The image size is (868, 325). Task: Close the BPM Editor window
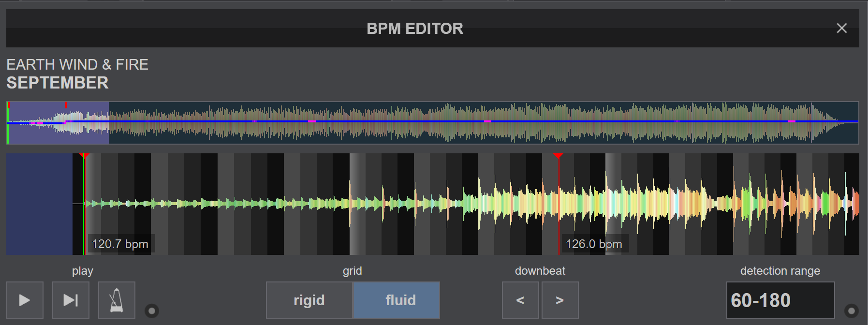841,29
